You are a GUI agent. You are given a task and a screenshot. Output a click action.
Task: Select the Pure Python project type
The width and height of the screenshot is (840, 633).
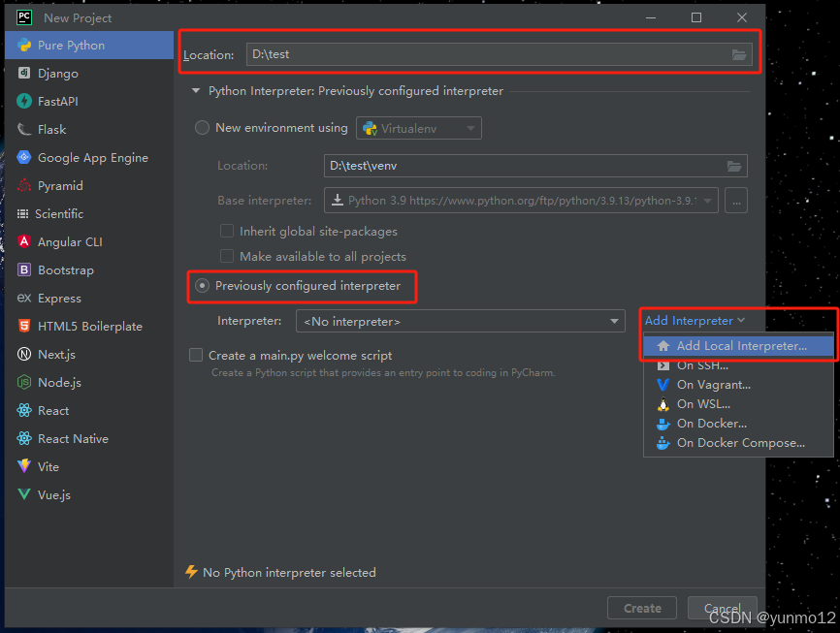coord(89,45)
